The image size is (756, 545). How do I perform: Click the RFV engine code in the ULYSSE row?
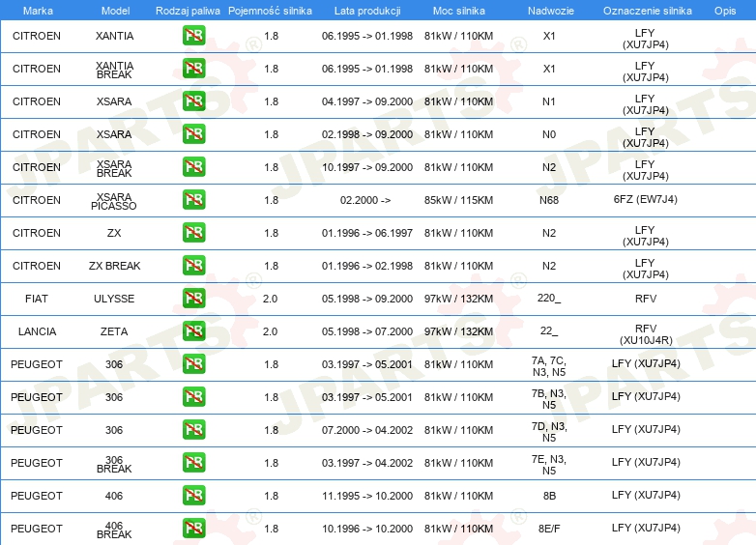pos(646,299)
